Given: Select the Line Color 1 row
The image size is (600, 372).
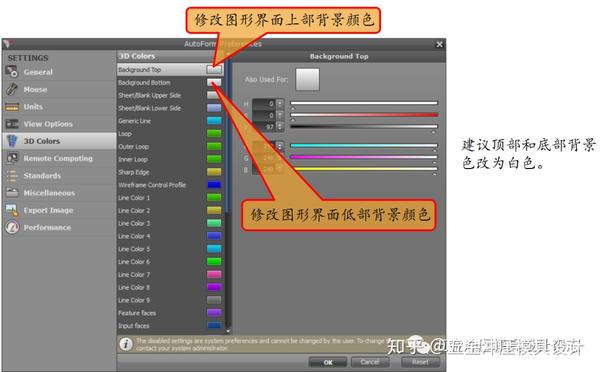Looking at the screenshot, I should tap(170, 197).
